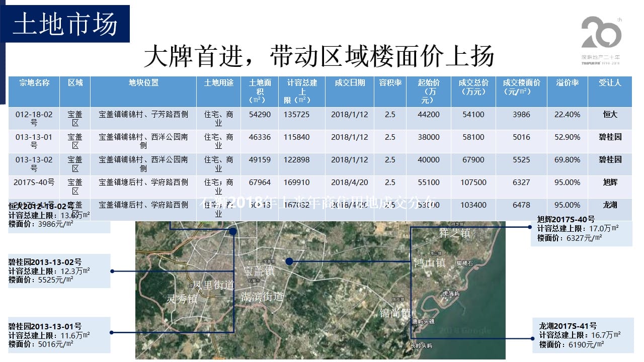The width and height of the screenshot is (644, 362).
Task: Click the premium rate 22.40%
Action: pos(567,114)
